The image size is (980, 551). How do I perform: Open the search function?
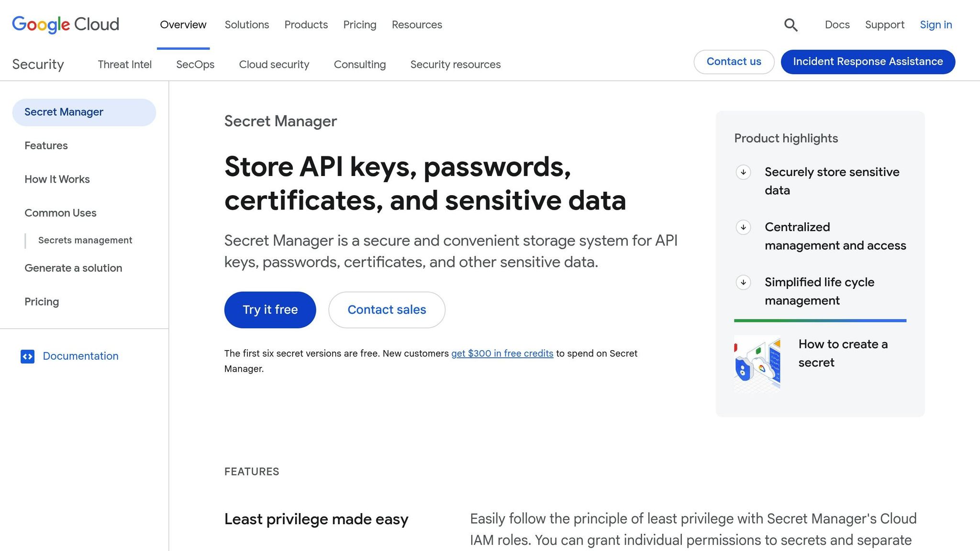[791, 24]
